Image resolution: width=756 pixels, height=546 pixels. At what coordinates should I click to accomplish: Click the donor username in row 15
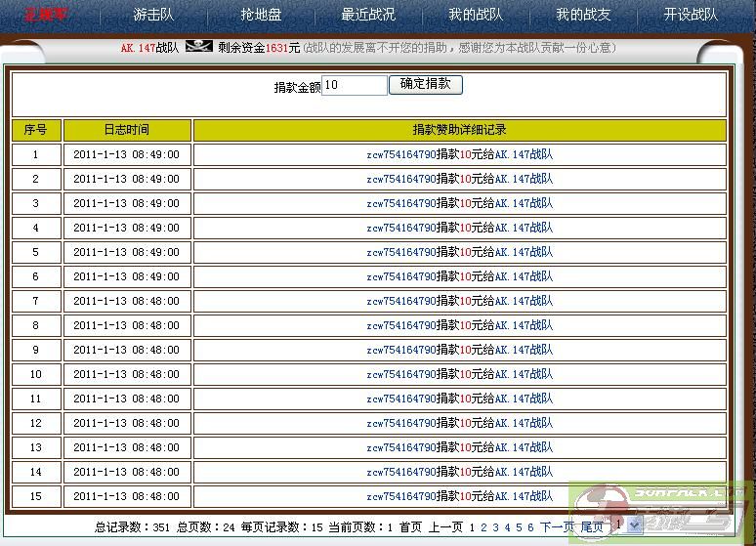[400, 496]
